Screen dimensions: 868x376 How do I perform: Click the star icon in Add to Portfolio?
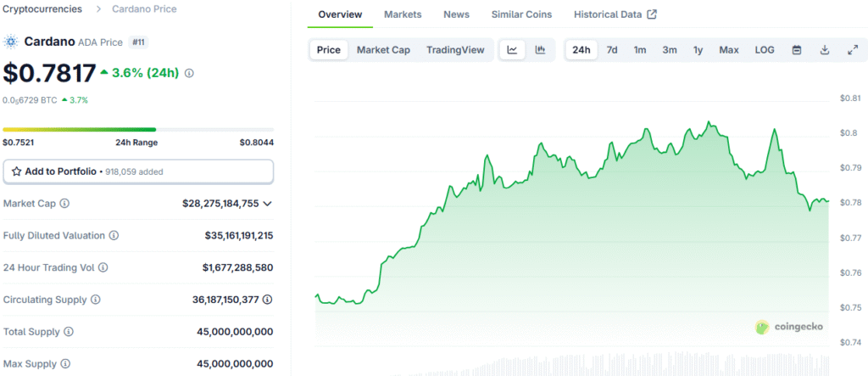pos(17,171)
